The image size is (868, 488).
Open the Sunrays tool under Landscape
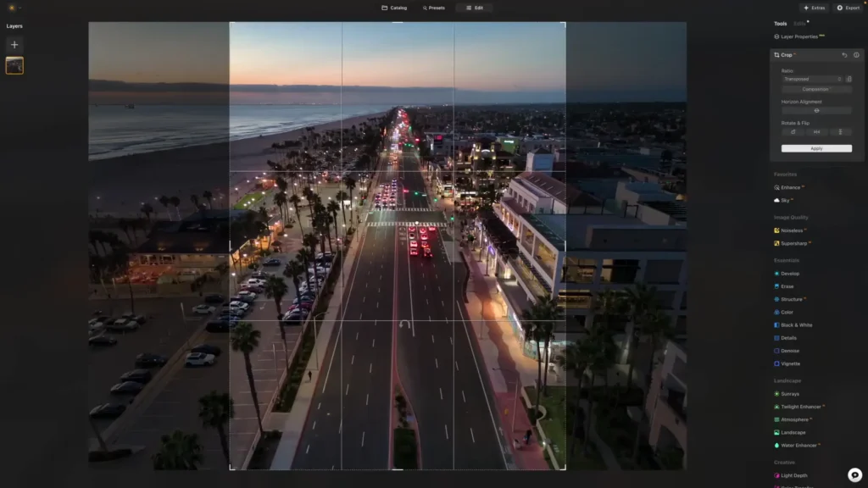pos(792,393)
